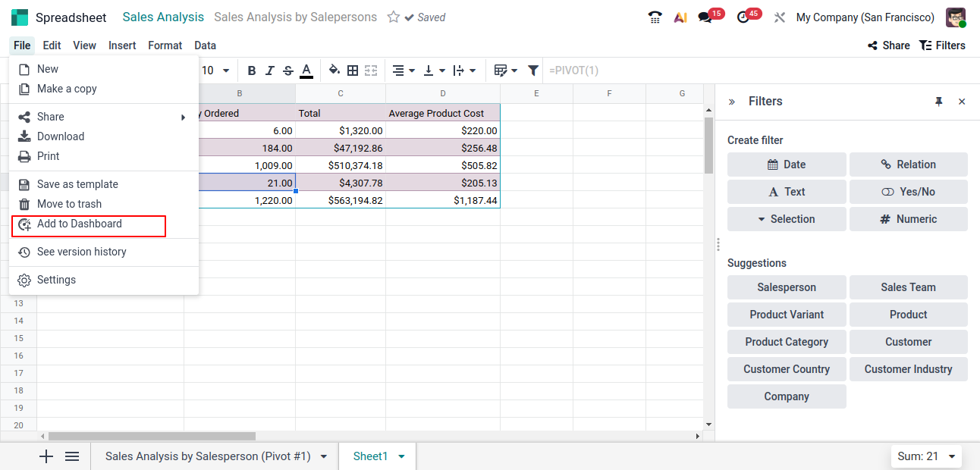Toggle bold formatting in the toolbar

(252, 70)
